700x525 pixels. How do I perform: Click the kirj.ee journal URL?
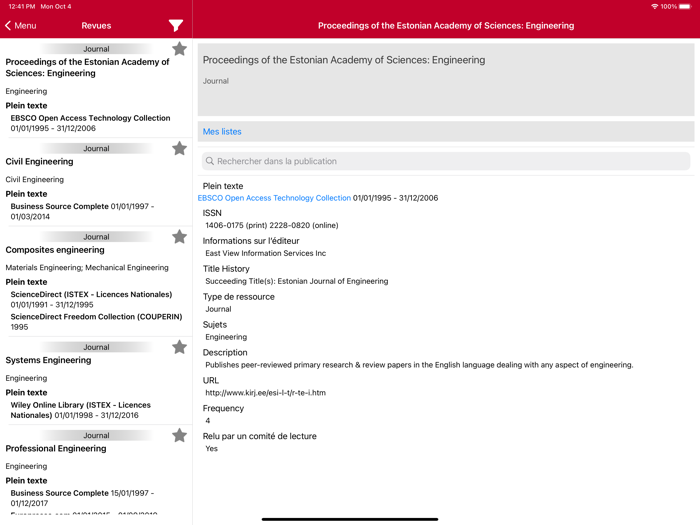click(x=265, y=393)
